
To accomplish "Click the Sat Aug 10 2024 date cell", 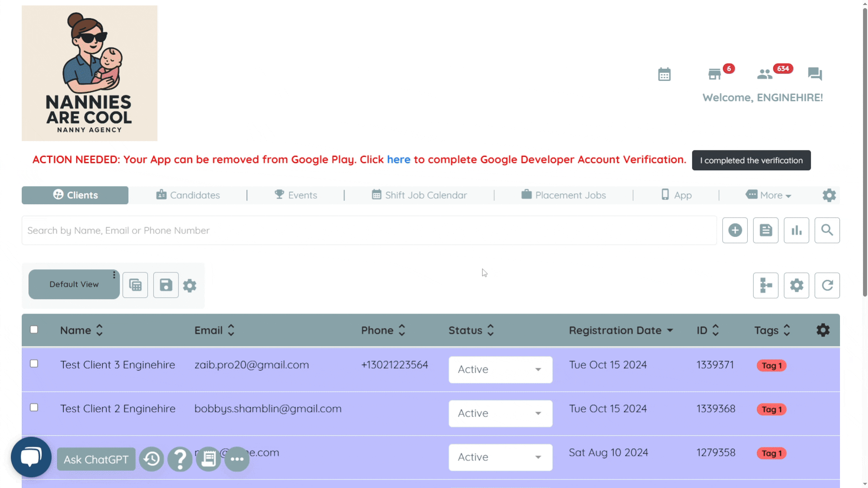I will pyautogui.click(x=609, y=453).
